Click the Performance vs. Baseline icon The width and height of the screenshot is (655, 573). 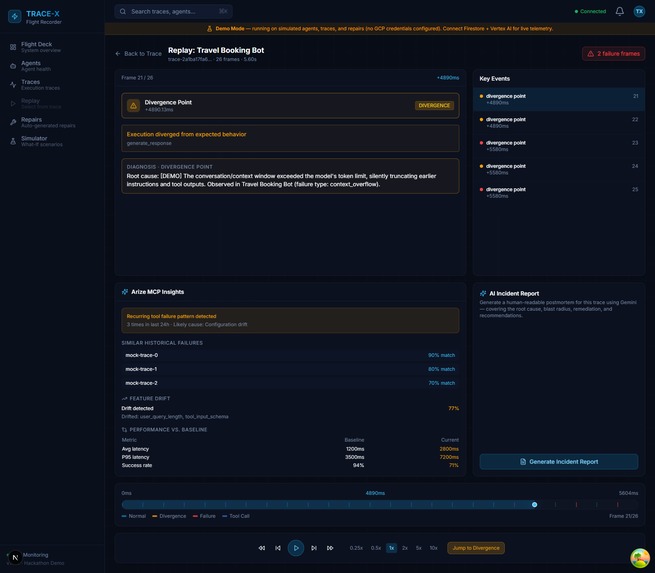124,430
